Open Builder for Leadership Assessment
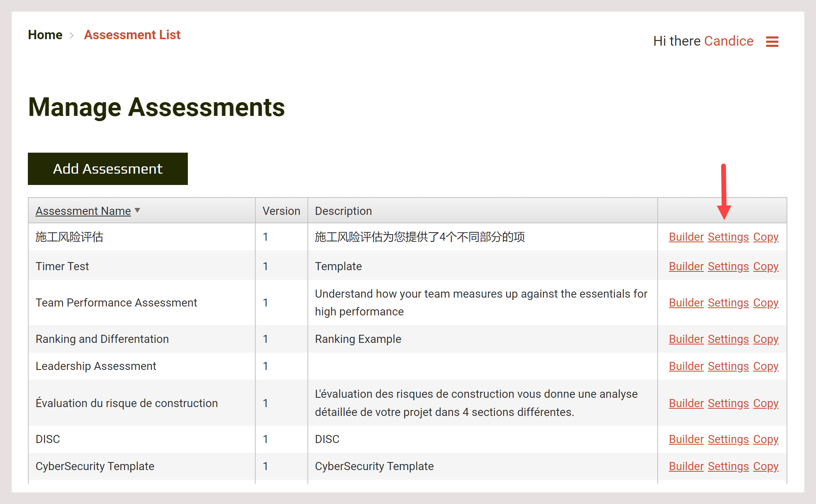The image size is (816, 504). tap(686, 366)
